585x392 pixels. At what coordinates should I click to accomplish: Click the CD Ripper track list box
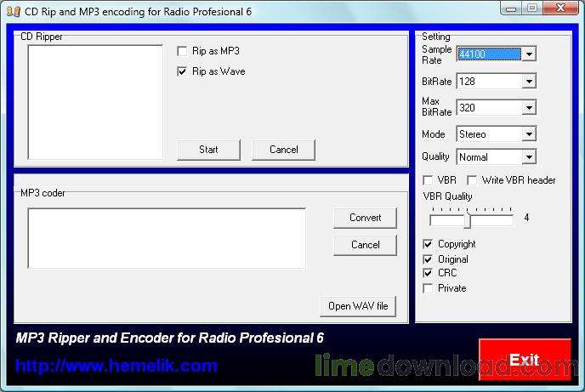pos(95,102)
